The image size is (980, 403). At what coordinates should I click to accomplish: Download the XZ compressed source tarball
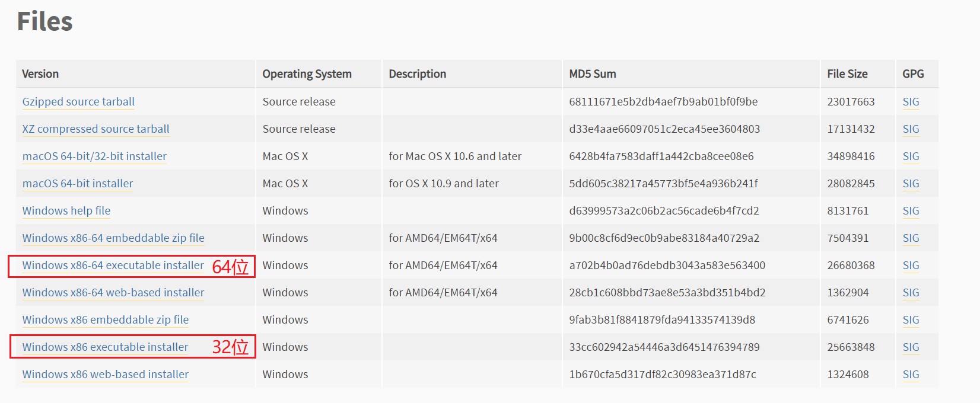(96, 129)
